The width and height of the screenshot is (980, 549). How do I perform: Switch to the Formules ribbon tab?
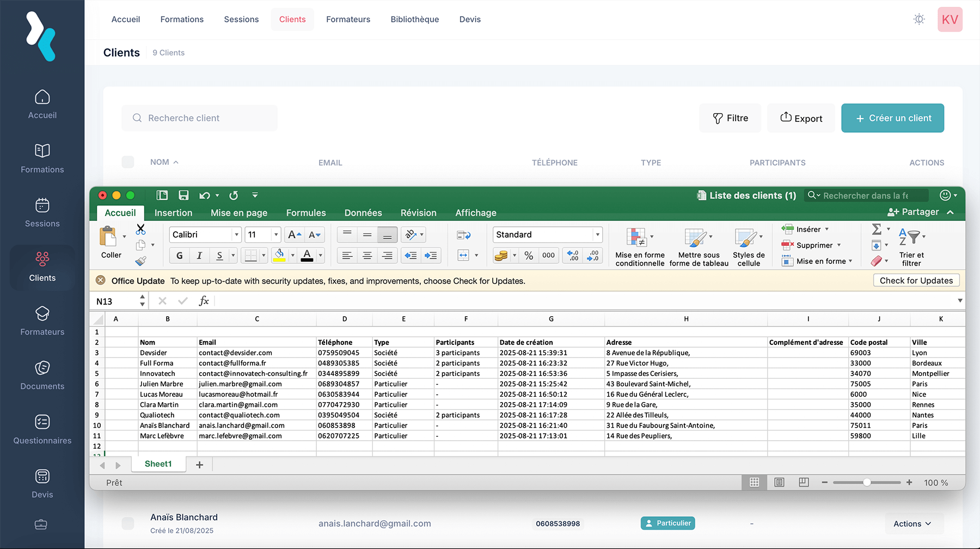(x=306, y=213)
